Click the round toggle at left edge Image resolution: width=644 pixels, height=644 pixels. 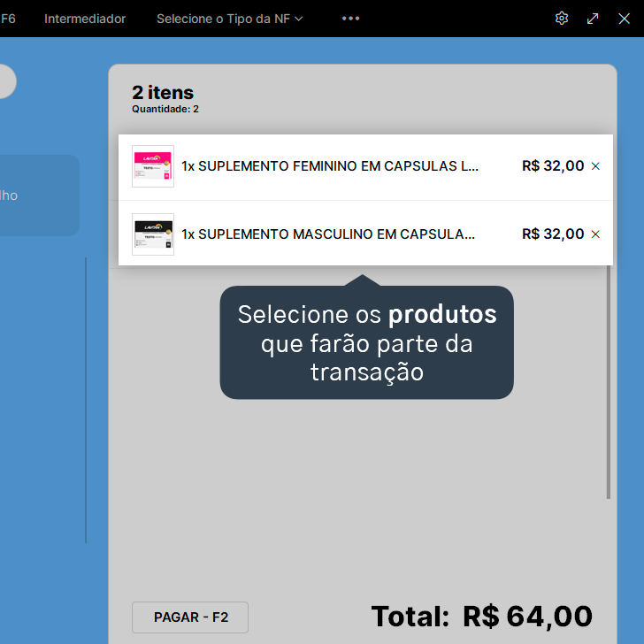(x=7, y=81)
